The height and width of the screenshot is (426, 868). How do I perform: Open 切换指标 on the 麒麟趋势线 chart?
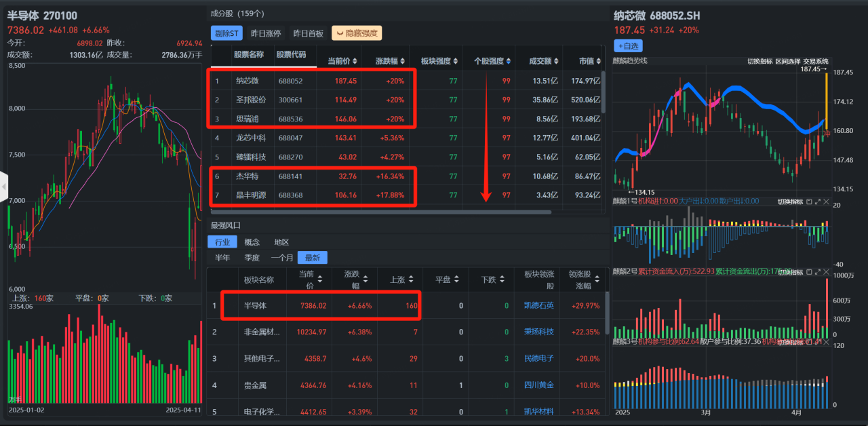coord(759,61)
